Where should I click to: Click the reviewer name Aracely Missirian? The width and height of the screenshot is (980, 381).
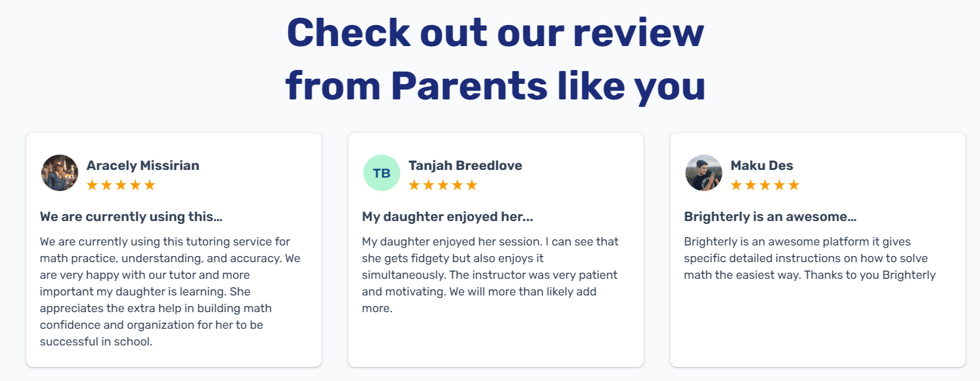[x=143, y=166]
